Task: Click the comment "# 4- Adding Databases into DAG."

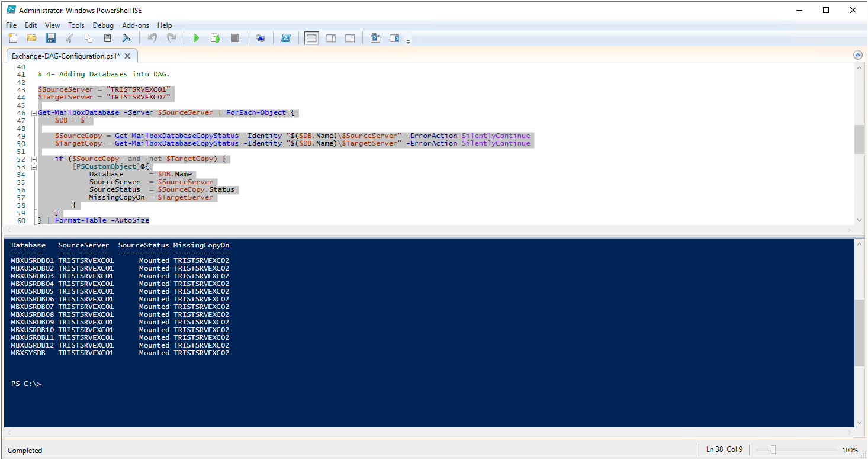Action: (104, 74)
